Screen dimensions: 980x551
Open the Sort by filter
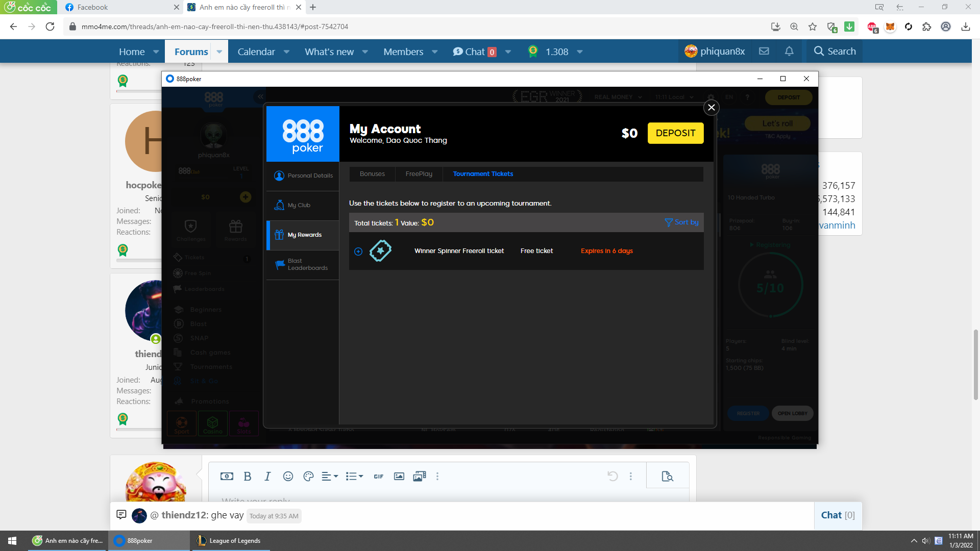(x=681, y=222)
